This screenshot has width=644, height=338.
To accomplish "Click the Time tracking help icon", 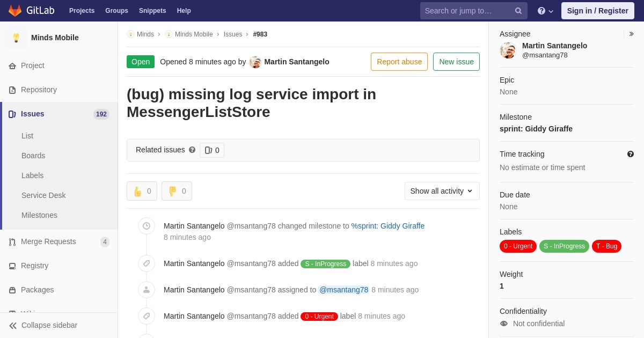I will (631, 154).
